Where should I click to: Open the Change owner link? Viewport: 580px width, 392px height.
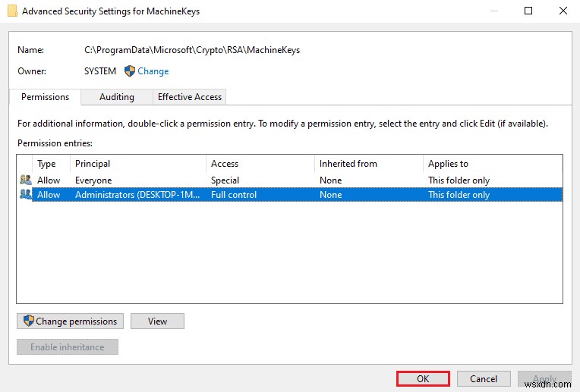tap(153, 71)
